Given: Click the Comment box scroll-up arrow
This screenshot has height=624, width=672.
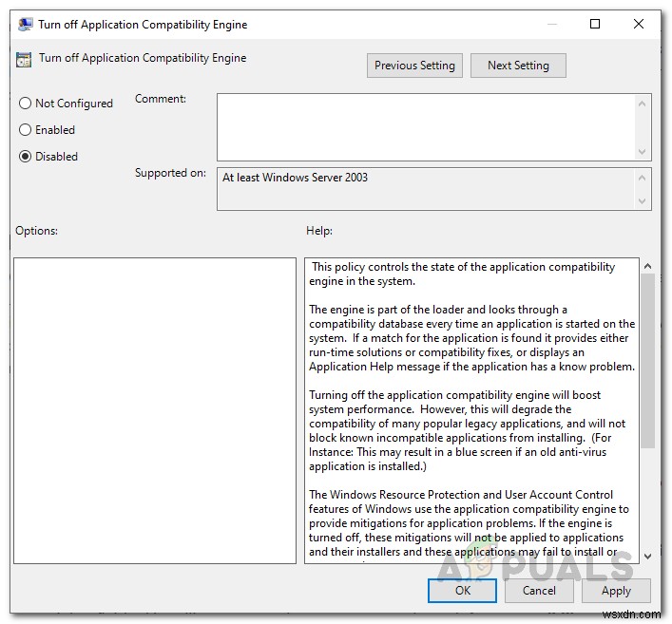Looking at the screenshot, I should click(642, 104).
